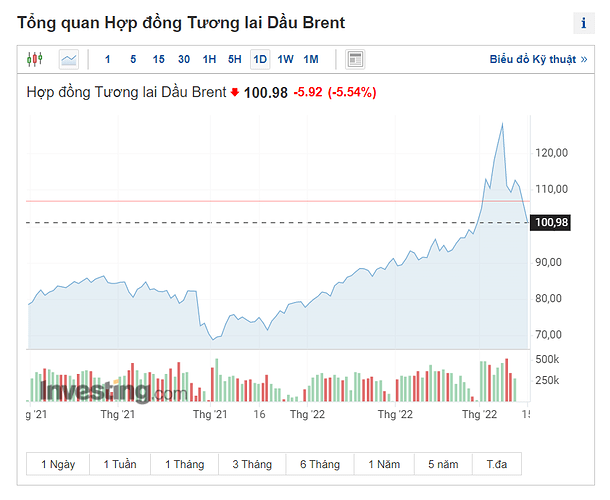Switch interval to 1W
This screenshot has width=610, height=500.
pos(285,59)
